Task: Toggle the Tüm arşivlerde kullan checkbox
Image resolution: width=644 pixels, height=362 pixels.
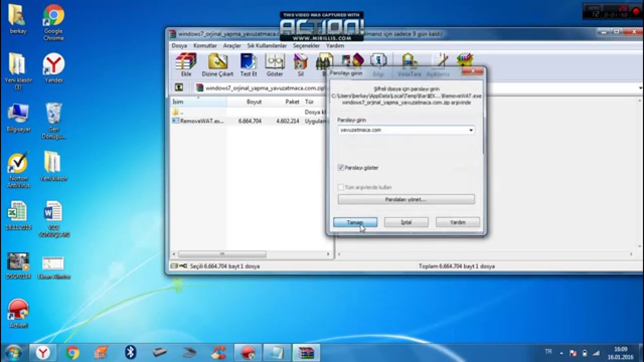Action: click(x=341, y=187)
